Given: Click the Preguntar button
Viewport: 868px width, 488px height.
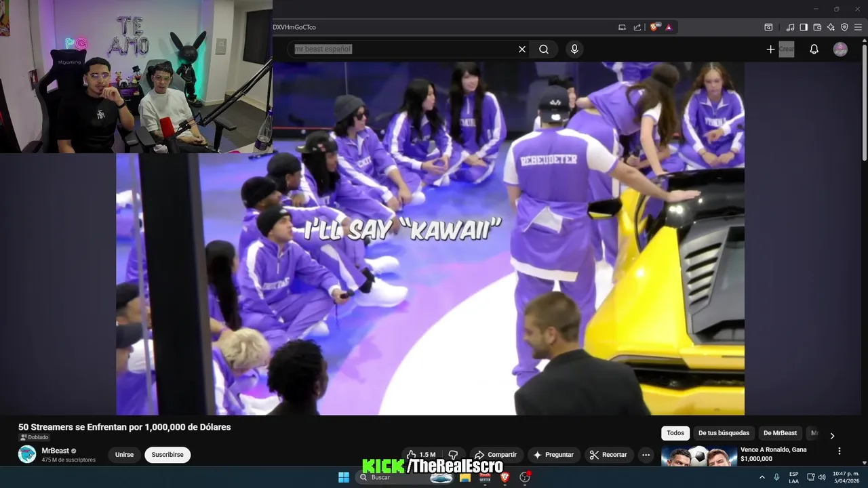Looking at the screenshot, I should [554, 455].
